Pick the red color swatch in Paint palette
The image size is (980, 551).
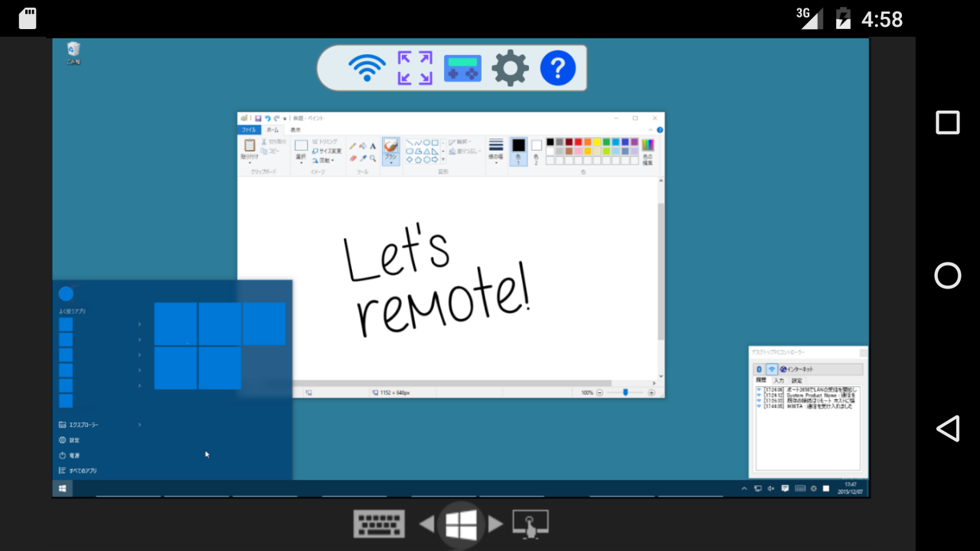tap(578, 142)
